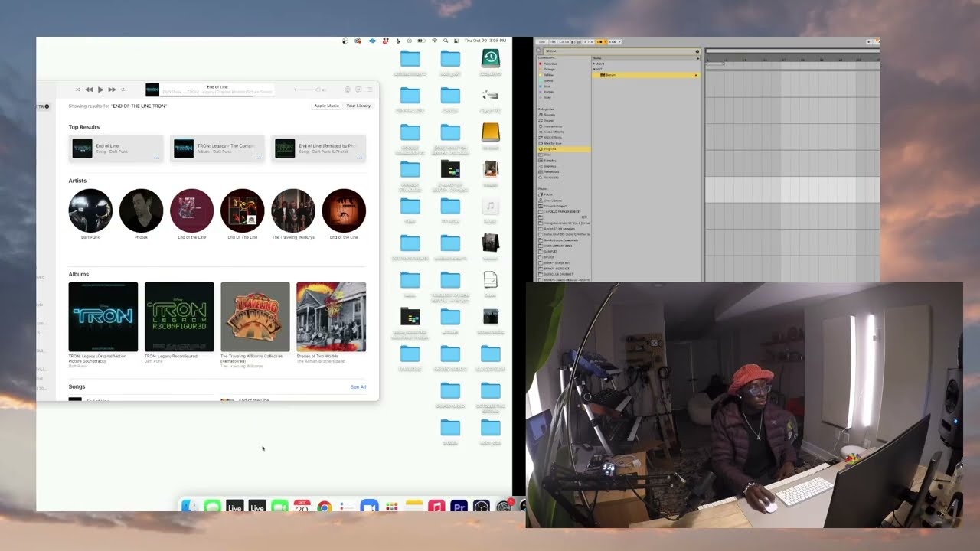
Task: Open Grooves category in Ableton browser
Action: pyautogui.click(x=549, y=166)
